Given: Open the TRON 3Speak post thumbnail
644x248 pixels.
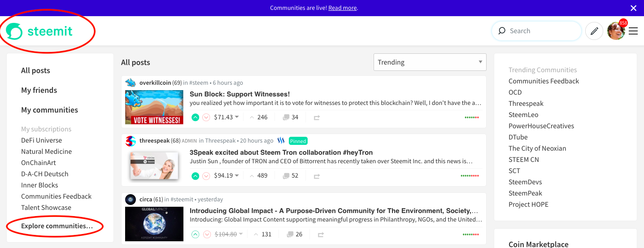Looking at the screenshot, I should tap(154, 165).
